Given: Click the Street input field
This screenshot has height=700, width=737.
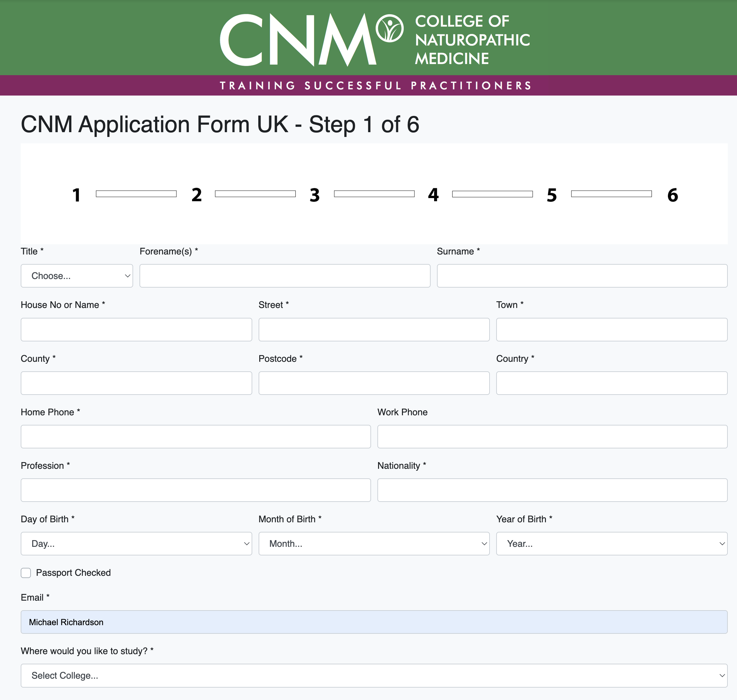Looking at the screenshot, I should 374,330.
